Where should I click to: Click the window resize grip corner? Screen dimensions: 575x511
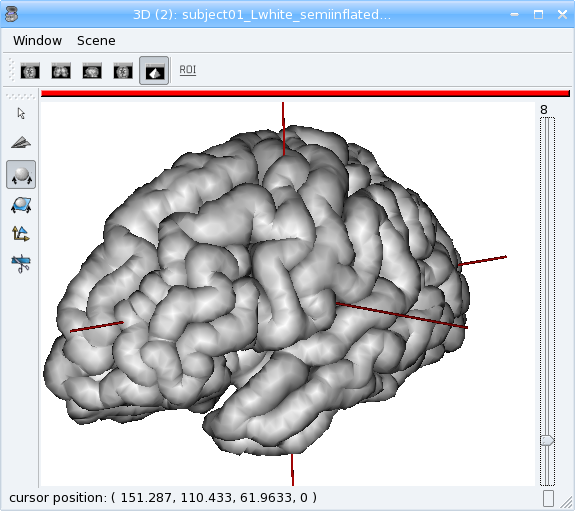tap(568, 501)
